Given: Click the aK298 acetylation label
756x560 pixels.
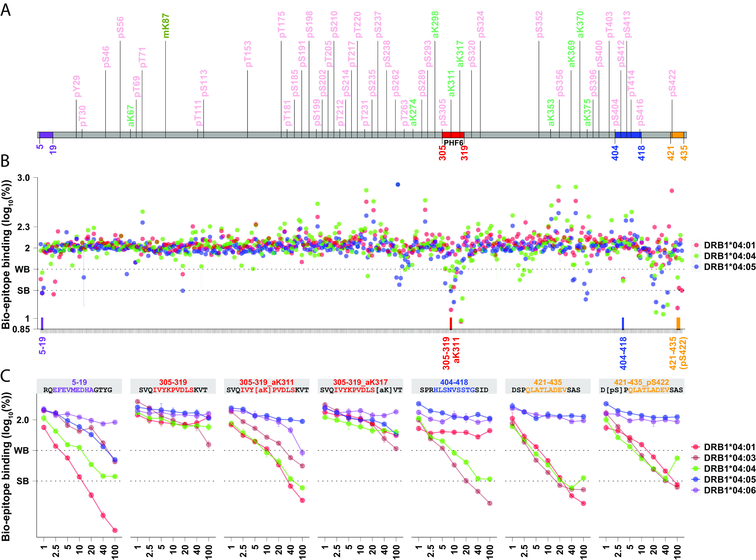Looking at the screenshot, I should 435,25.
